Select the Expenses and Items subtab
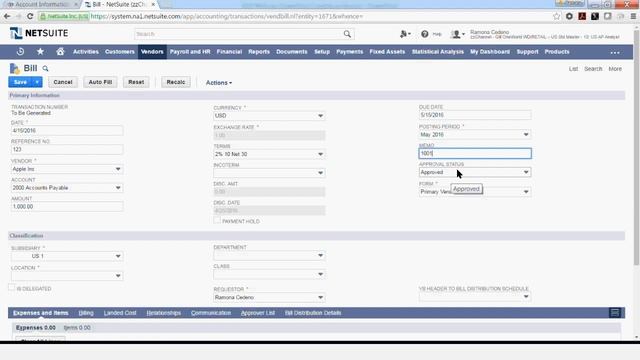 (40, 313)
